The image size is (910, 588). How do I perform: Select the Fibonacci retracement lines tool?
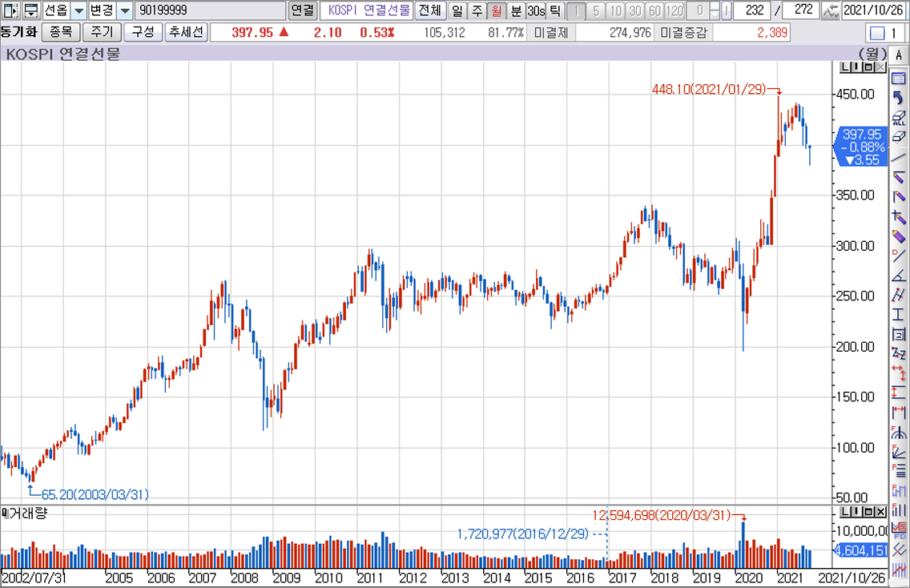(899, 471)
